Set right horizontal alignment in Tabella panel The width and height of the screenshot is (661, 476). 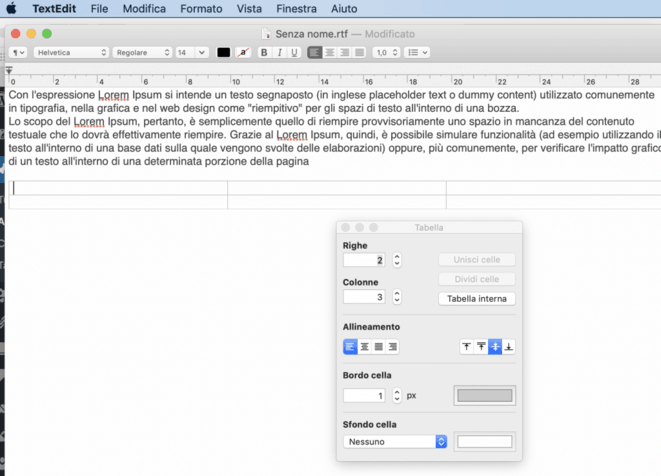pyautogui.click(x=393, y=347)
